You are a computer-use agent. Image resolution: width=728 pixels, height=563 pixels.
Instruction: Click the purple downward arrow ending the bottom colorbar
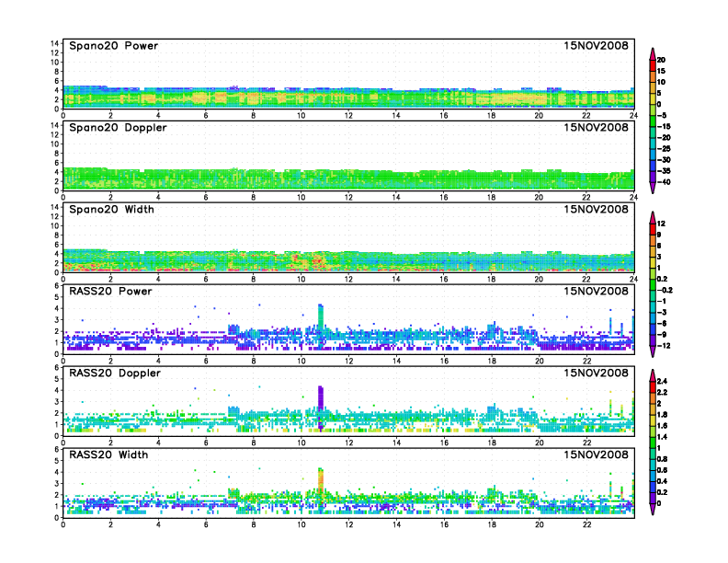click(653, 509)
